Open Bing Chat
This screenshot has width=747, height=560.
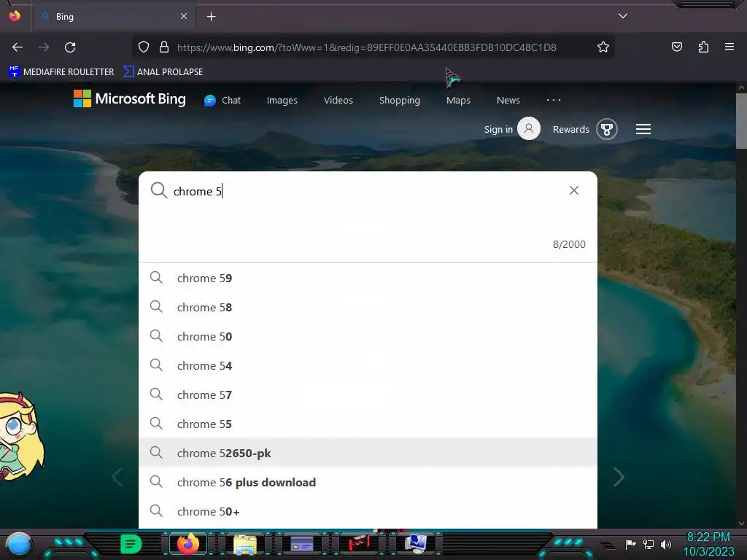click(x=222, y=101)
